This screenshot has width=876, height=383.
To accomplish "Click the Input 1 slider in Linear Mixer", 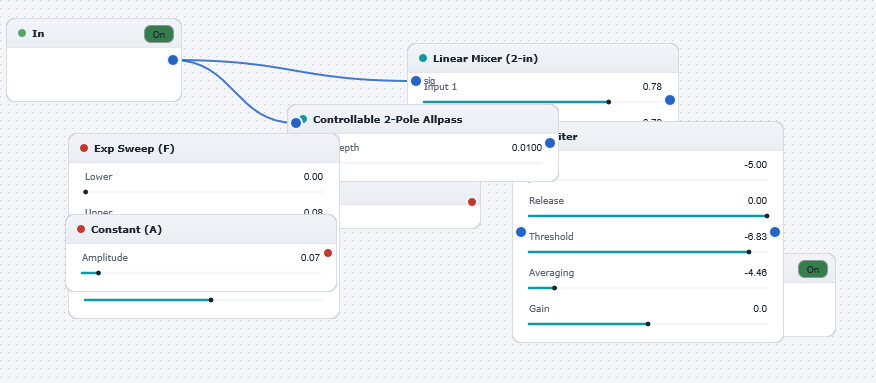I will coord(542,102).
